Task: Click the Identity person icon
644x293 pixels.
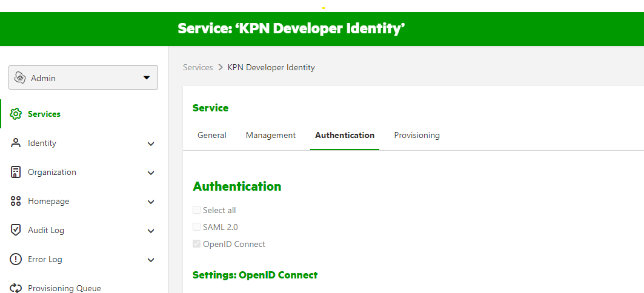Action: click(x=16, y=143)
